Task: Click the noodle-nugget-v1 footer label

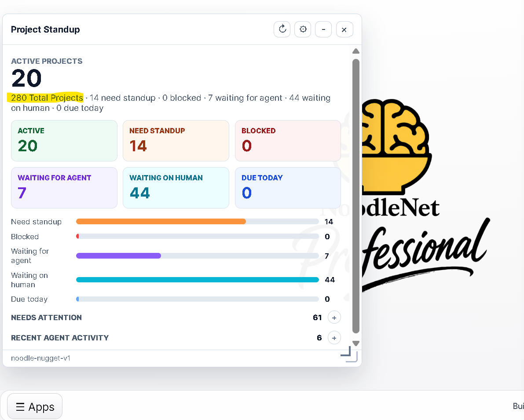Action: pyautogui.click(x=41, y=358)
